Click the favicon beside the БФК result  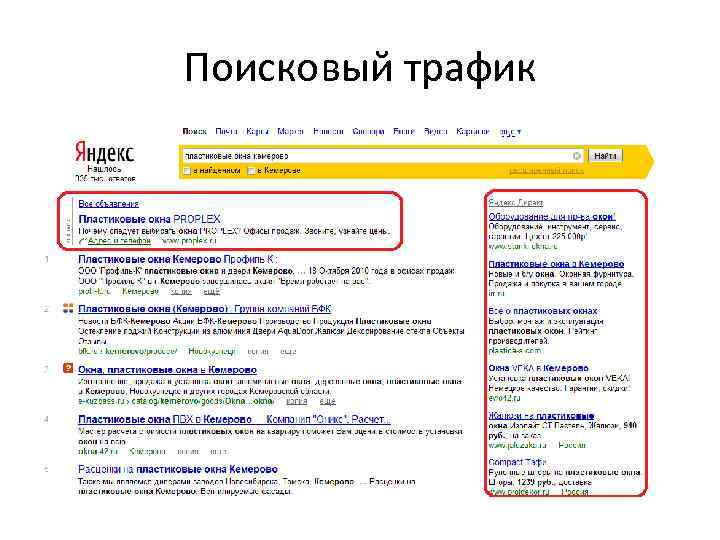(68, 308)
